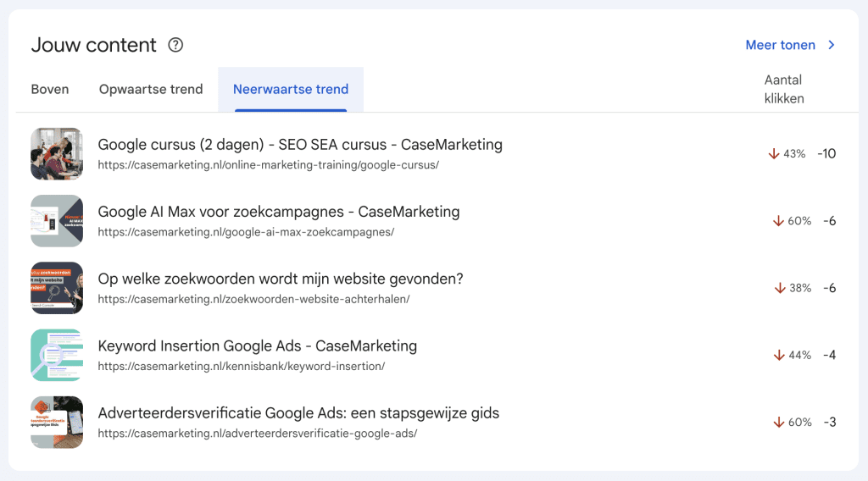868x481 pixels.
Task: Click the Aantal klikken column header
Action: tap(784, 89)
